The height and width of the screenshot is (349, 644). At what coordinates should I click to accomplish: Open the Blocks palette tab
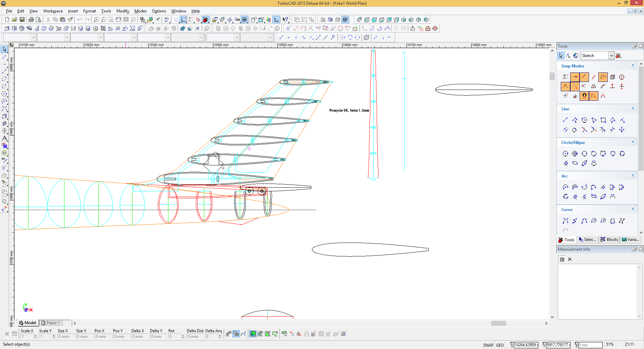pos(609,240)
